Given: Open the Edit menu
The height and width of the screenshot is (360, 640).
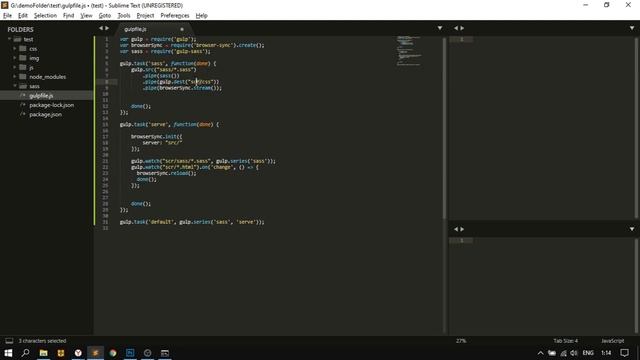Looking at the screenshot, I should [x=23, y=16].
